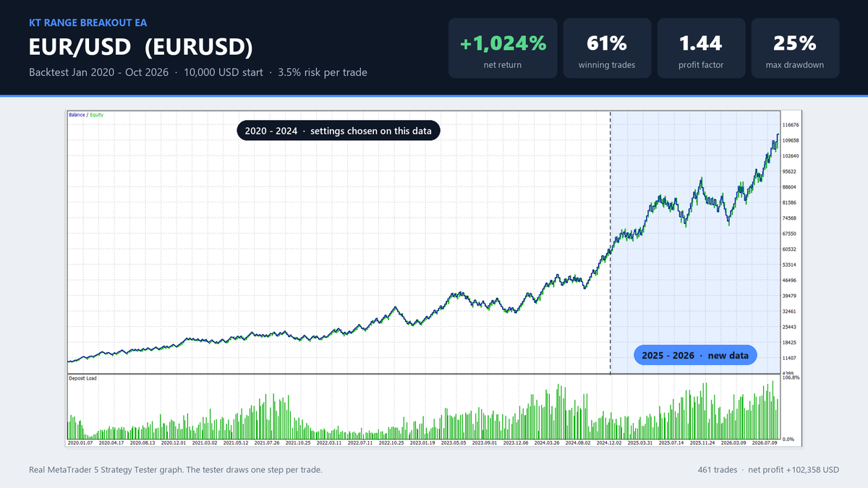Screen dimensions: 868x488
Task: Click the 'Real MetaTrader 5 Strategy Tester graph' footnote
Action: pos(176,470)
